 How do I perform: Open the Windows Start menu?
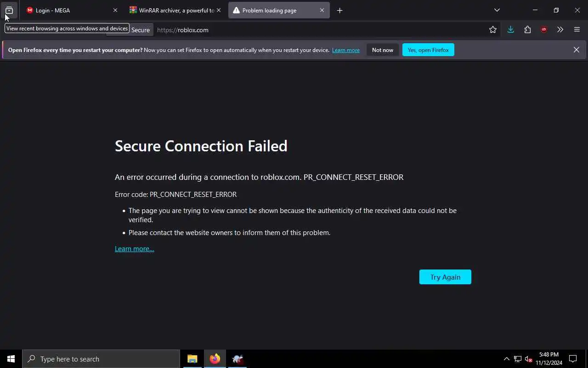[x=11, y=359]
